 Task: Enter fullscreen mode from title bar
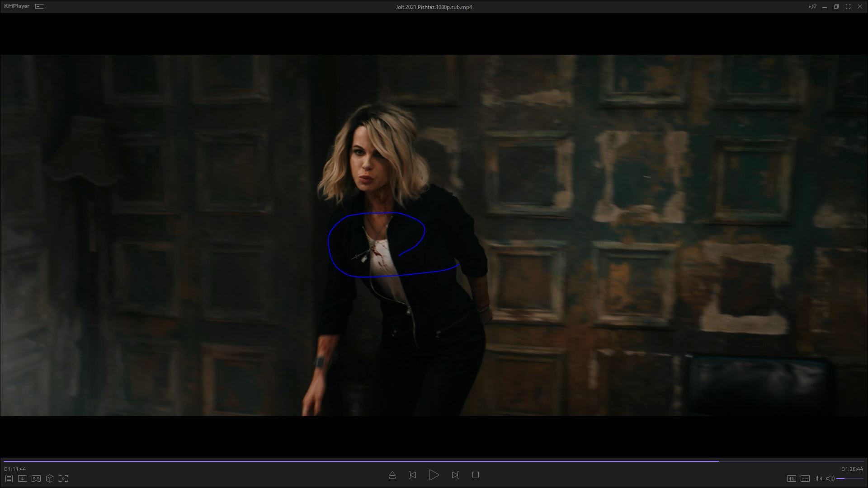(x=848, y=6)
